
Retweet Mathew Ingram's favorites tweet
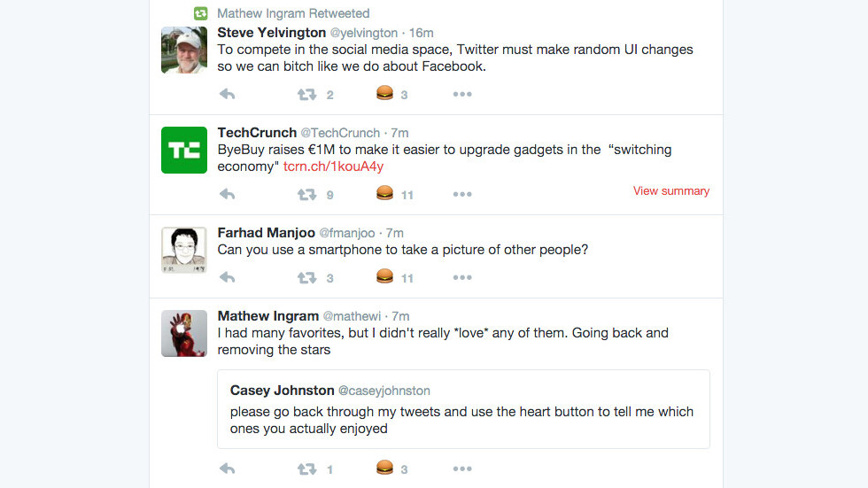point(306,469)
